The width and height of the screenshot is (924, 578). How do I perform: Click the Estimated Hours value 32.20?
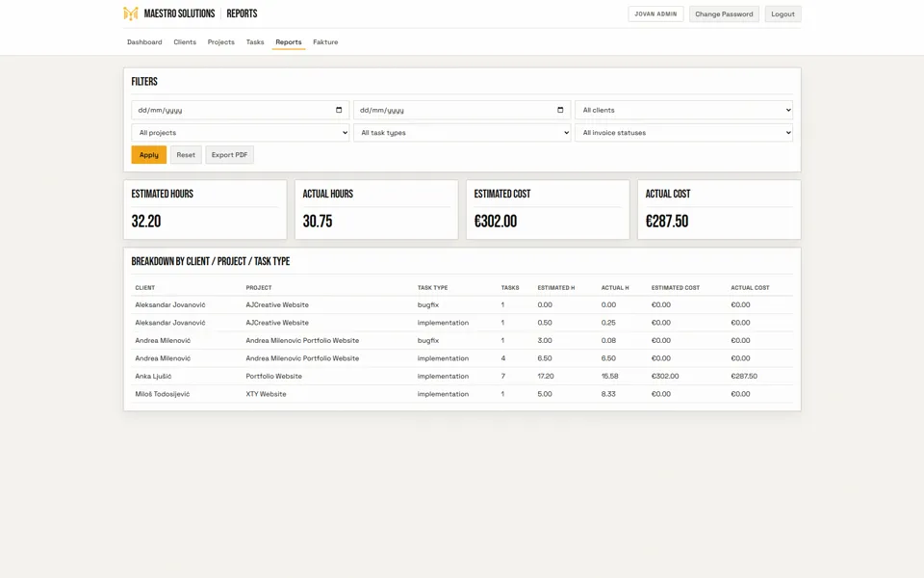coord(146,222)
